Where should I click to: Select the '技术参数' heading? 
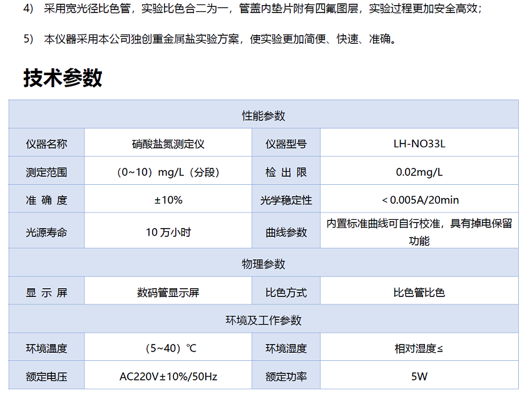click(x=63, y=78)
